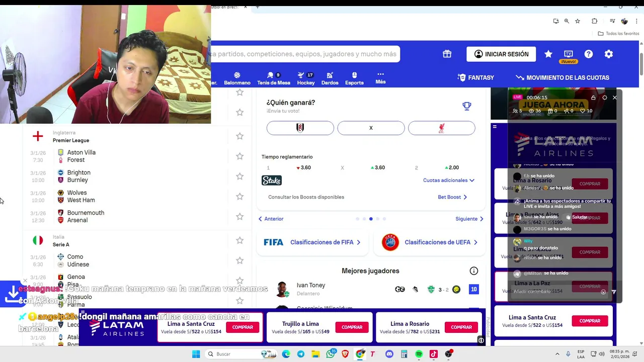The height and width of the screenshot is (362, 644).
Task: Favorite the Bournemouth vs Arsenal match
Action: (240, 217)
